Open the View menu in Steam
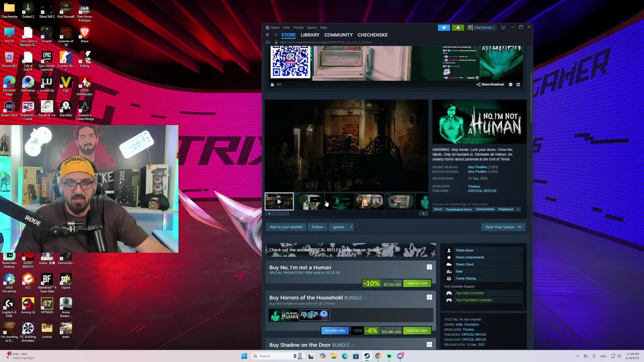Image resolution: width=644 pixels, height=362 pixels. 286,28
